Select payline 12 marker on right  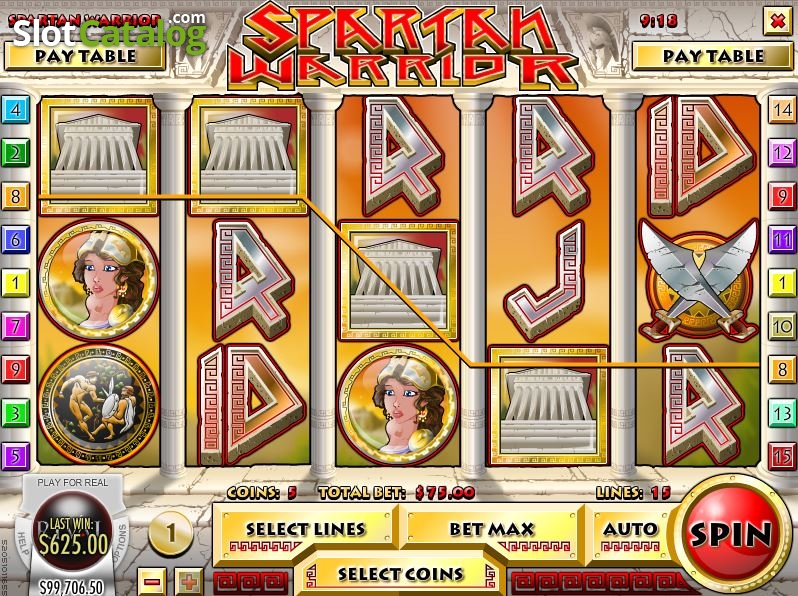coord(782,153)
